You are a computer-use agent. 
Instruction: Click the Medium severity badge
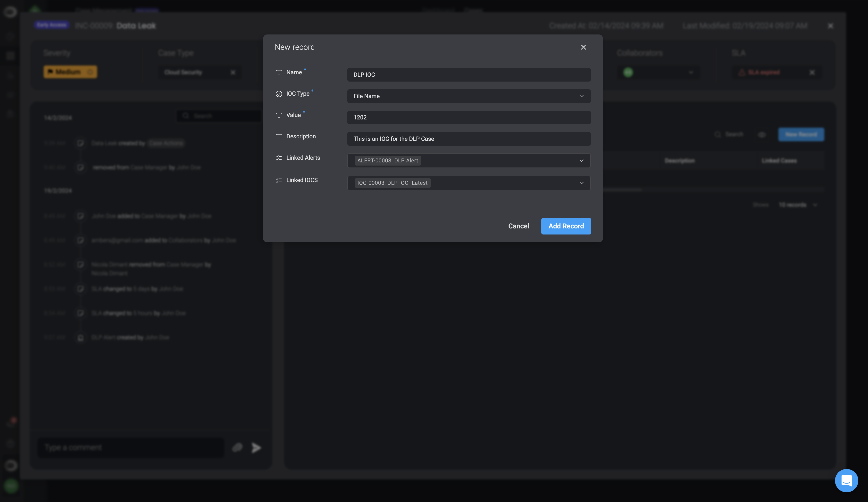click(x=70, y=72)
